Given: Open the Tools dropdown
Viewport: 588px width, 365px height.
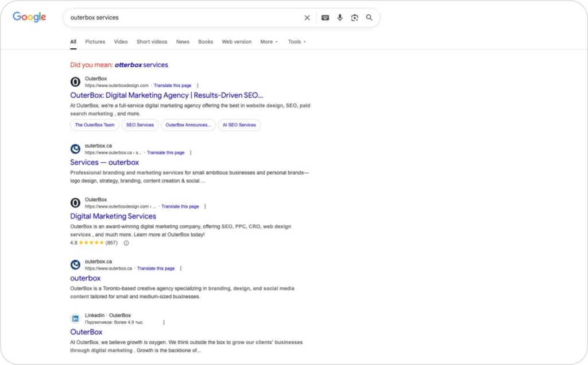Looking at the screenshot, I should click(x=296, y=41).
